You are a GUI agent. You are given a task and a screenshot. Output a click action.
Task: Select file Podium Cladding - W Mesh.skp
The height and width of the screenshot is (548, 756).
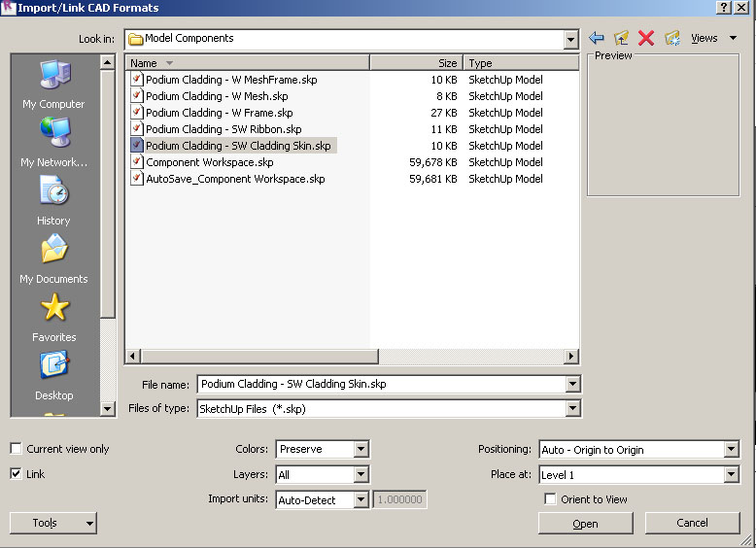217,95
